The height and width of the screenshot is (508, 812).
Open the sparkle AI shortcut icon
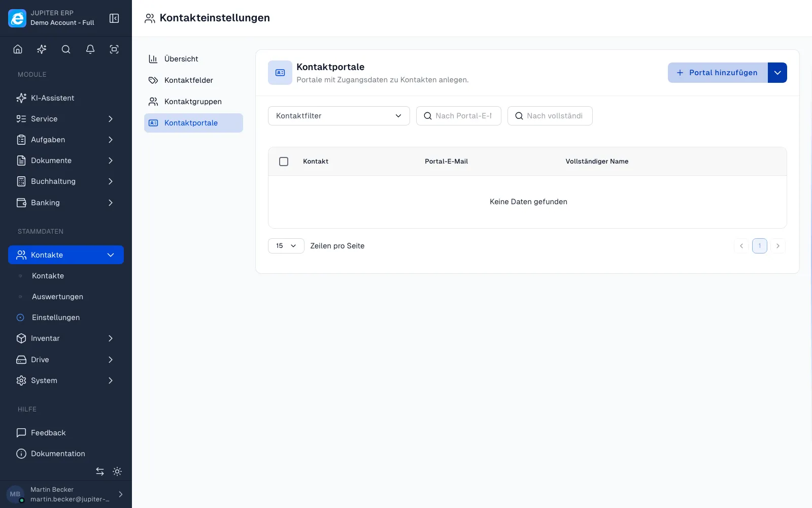pyautogui.click(x=42, y=49)
